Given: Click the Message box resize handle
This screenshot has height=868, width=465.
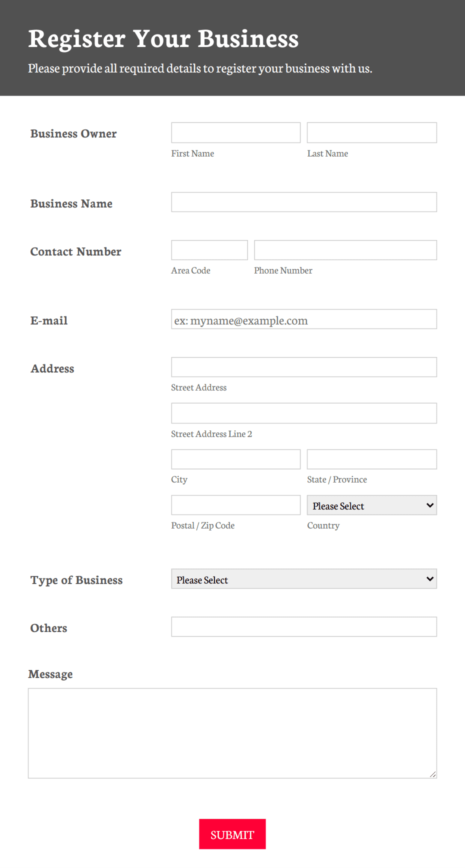Looking at the screenshot, I should (x=432, y=774).
